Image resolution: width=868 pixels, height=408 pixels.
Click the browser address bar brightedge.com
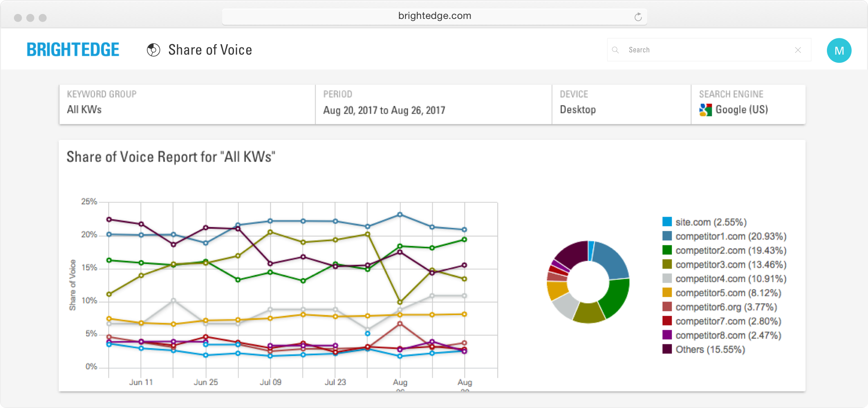tap(434, 16)
